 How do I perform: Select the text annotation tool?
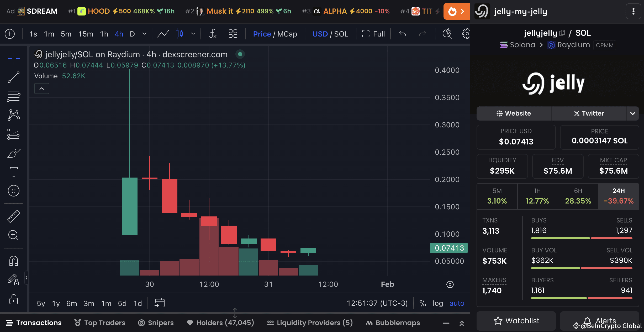(x=13, y=172)
